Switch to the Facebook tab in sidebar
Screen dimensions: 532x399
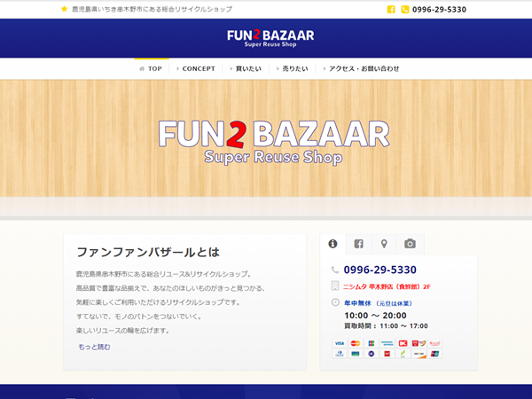(x=358, y=244)
